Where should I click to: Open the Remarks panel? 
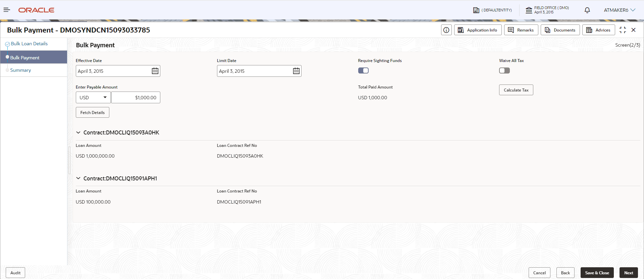point(521,30)
